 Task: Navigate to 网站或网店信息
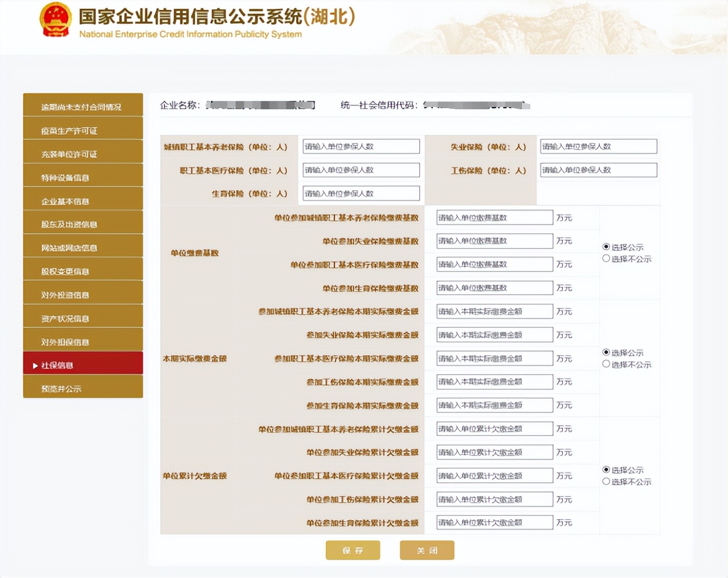point(82,247)
